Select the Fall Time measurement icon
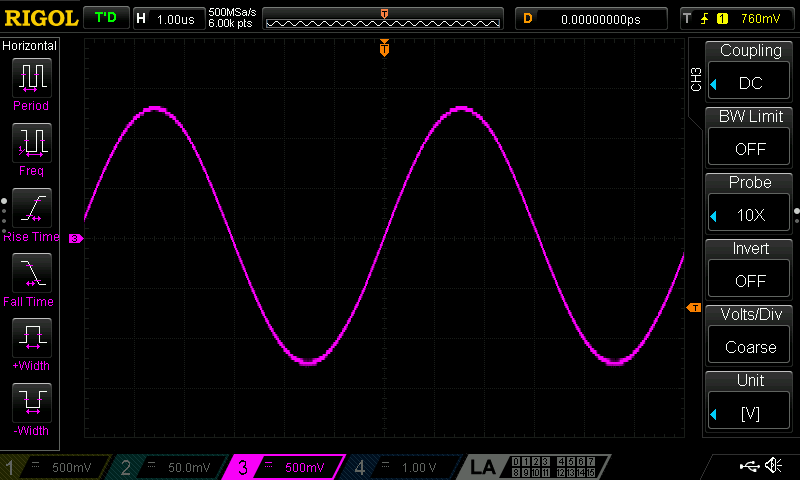Screen dimensions: 800x480 pos(32,273)
